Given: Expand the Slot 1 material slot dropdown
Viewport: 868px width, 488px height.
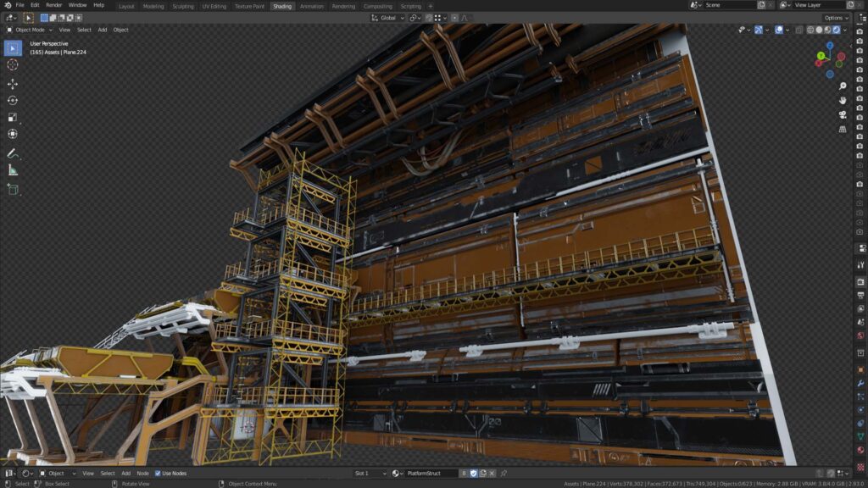Looking at the screenshot, I should click(x=370, y=474).
